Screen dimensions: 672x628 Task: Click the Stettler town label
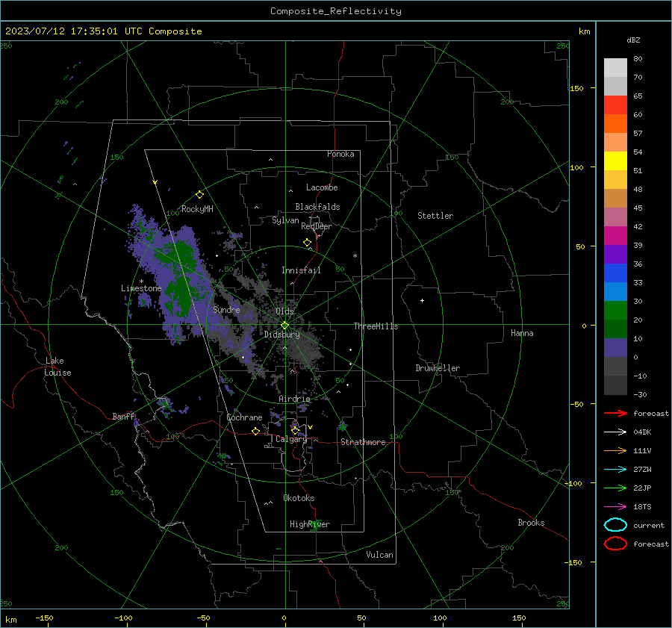435,216
